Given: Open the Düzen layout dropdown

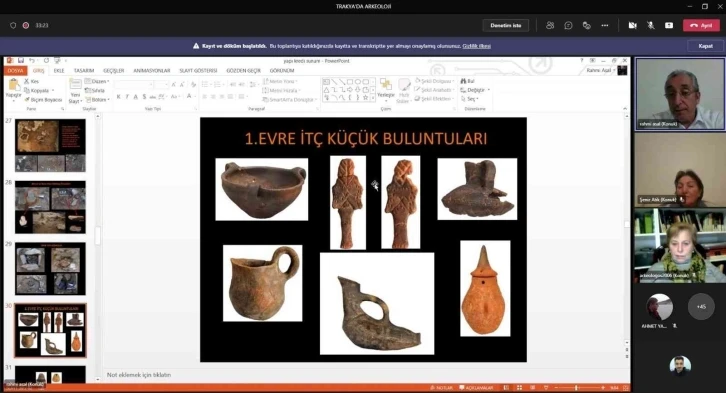Looking at the screenshot, I should coord(97,81).
